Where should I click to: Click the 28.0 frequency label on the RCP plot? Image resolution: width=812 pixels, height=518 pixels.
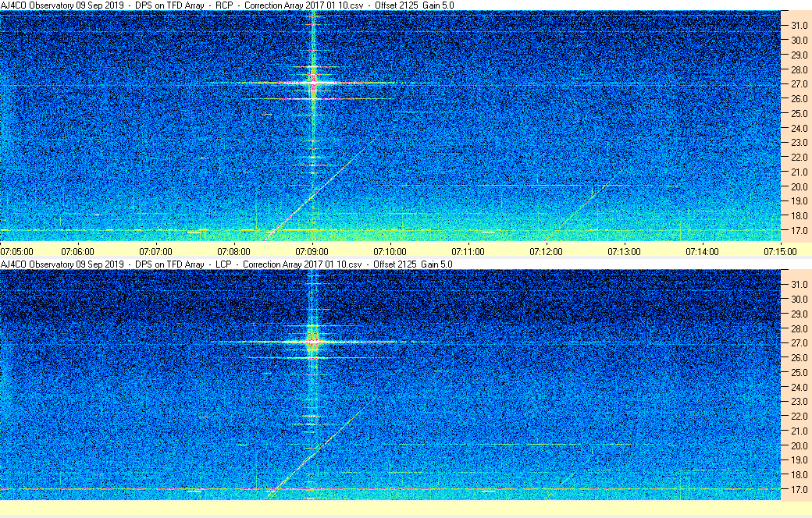[799, 70]
